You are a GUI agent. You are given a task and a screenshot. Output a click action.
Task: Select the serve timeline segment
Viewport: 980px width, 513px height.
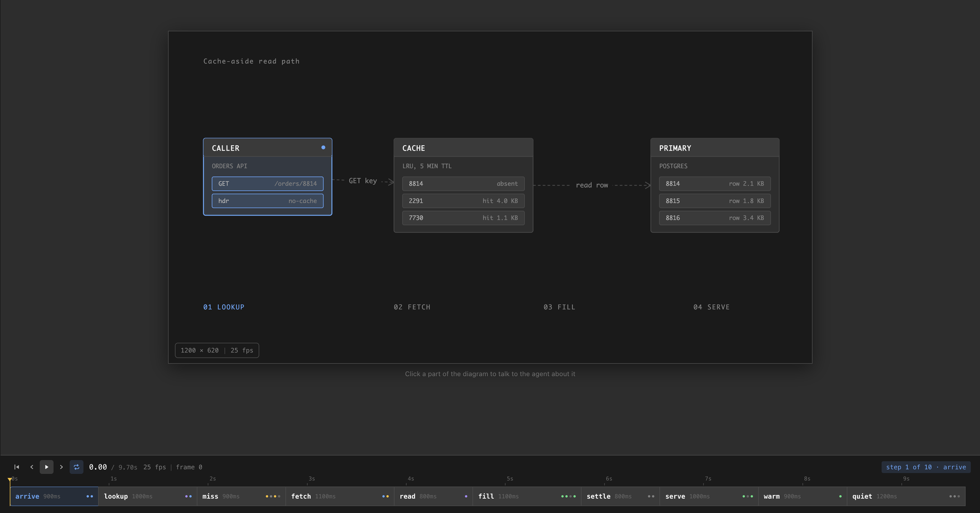pos(709,496)
